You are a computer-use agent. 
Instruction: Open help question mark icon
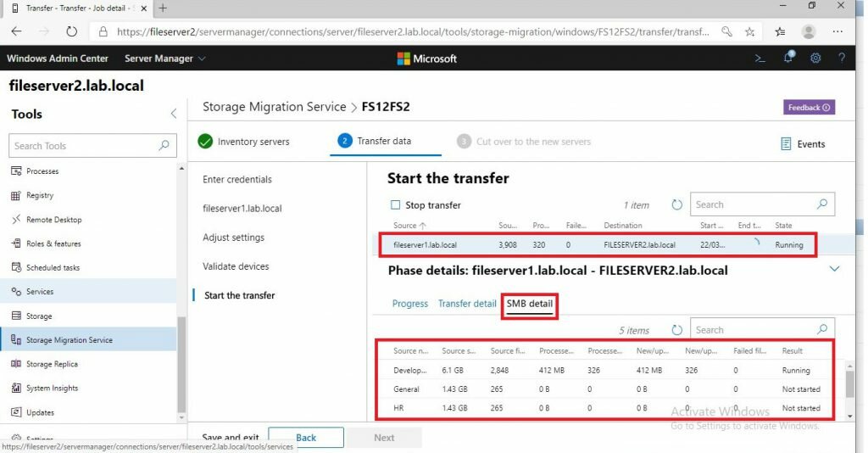842,58
